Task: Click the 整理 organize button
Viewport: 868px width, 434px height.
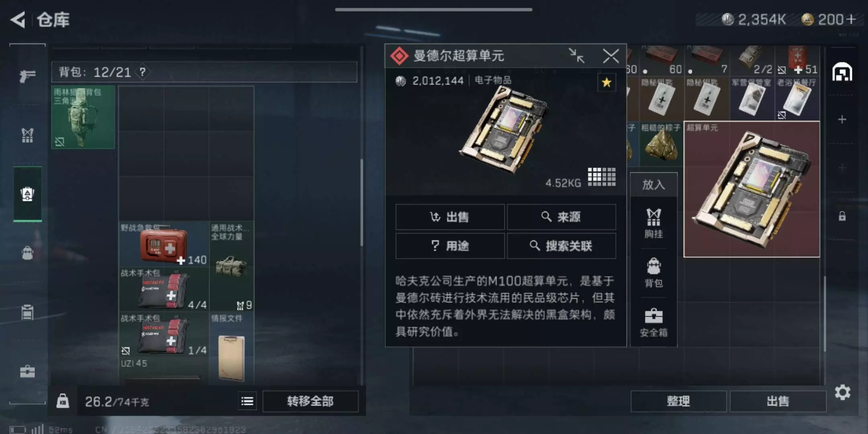Action: [x=678, y=401]
